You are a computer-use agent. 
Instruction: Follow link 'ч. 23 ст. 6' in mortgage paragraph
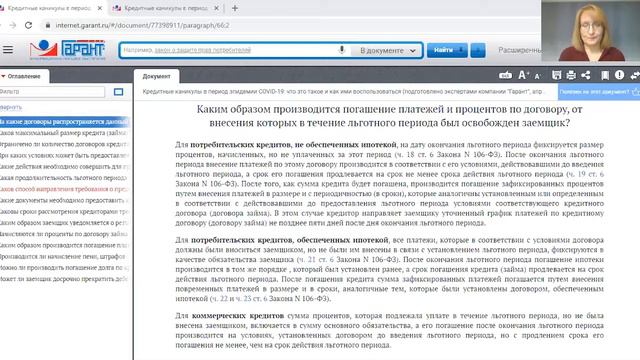(251, 299)
